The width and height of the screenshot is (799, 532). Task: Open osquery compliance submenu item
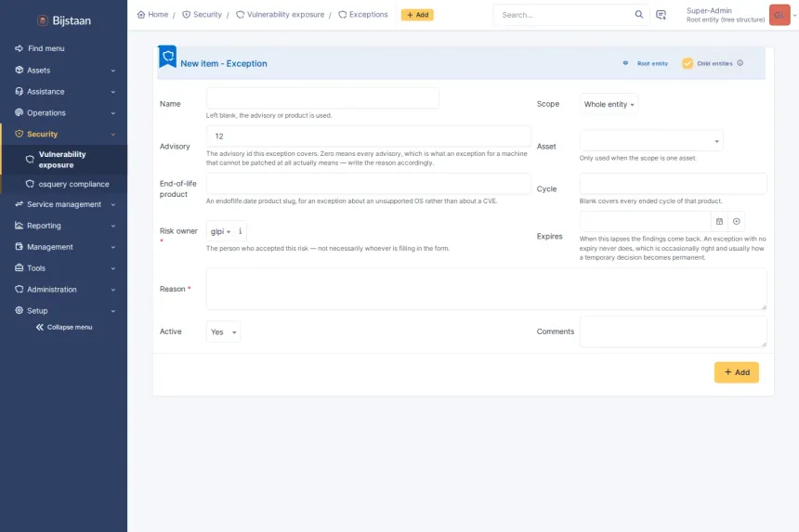click(64, 184)
